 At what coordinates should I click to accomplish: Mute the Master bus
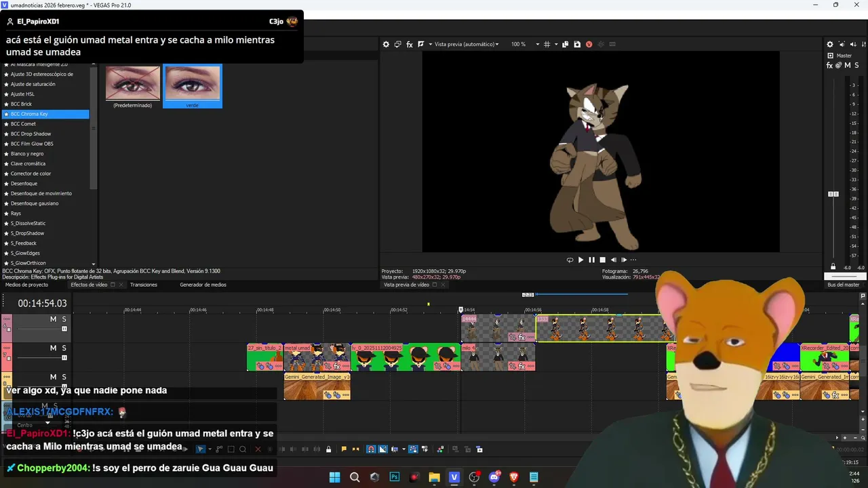tap(848, 66)
